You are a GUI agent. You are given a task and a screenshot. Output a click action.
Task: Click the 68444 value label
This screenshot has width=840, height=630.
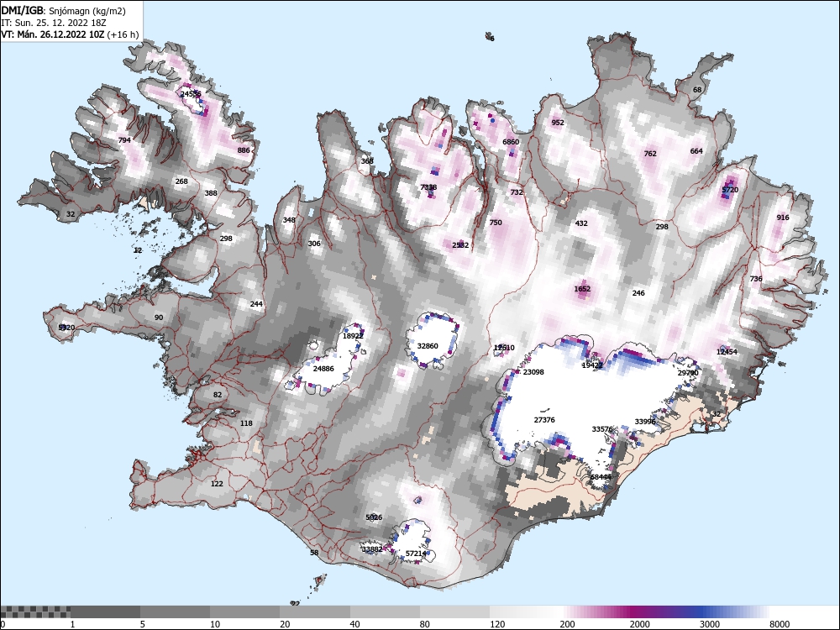tap(601, 477)
